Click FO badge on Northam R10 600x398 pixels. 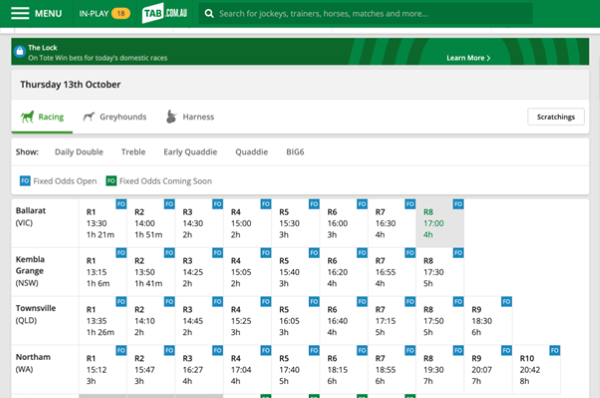[555, 351]
